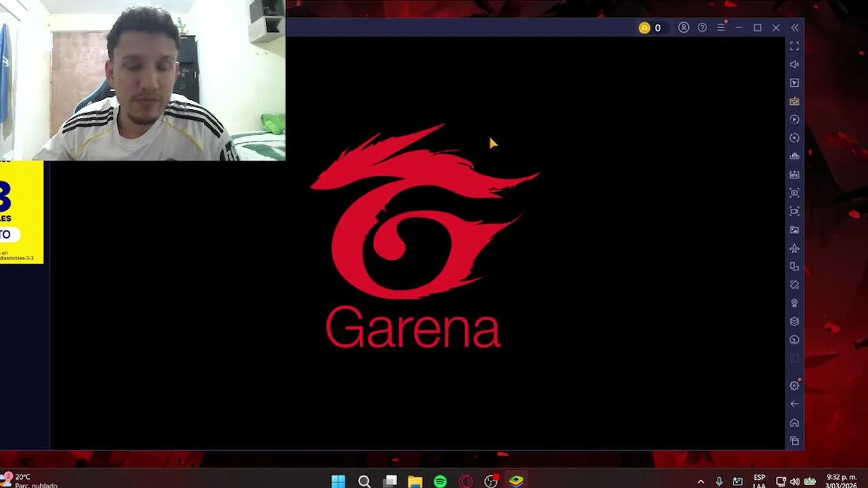The image size is (868, 488).
Task: Open the sync operations icon
Action: tap(794, 138)
